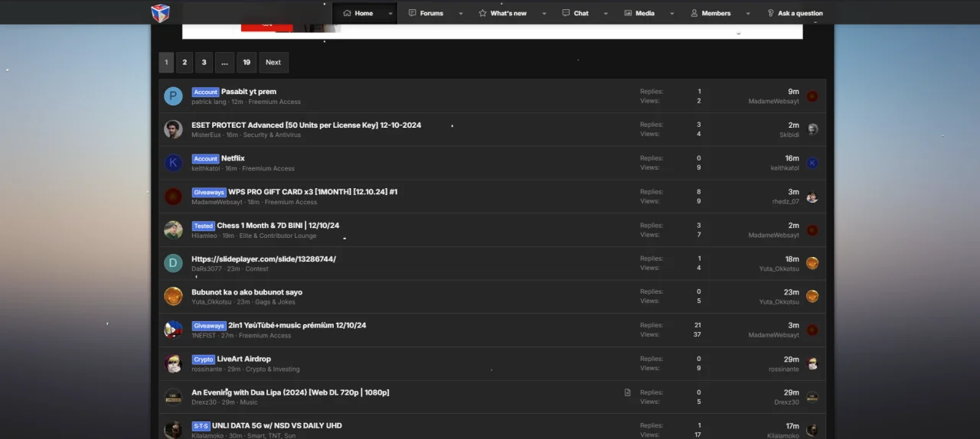Open the page-jump ellipsis in pagination
980x439 pixels.
[x=224, y=63]
